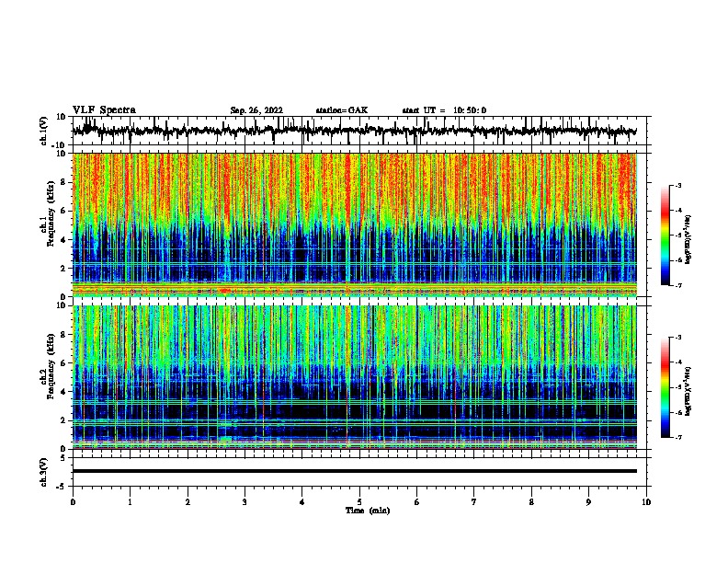The width and height of the screenshot is (728, 563).
Task: Click the ch.1 colorbar "log(PSD)" unit label
Action: [x=688, y=240]
